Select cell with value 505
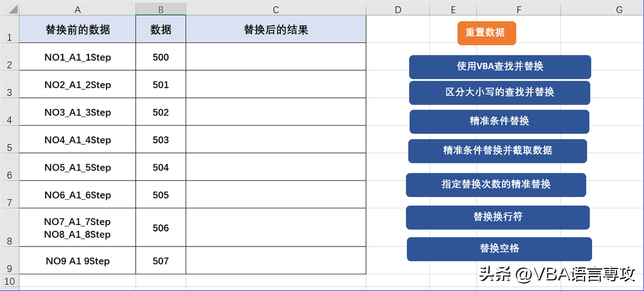 pyautogui.click(x=161, y=194)
